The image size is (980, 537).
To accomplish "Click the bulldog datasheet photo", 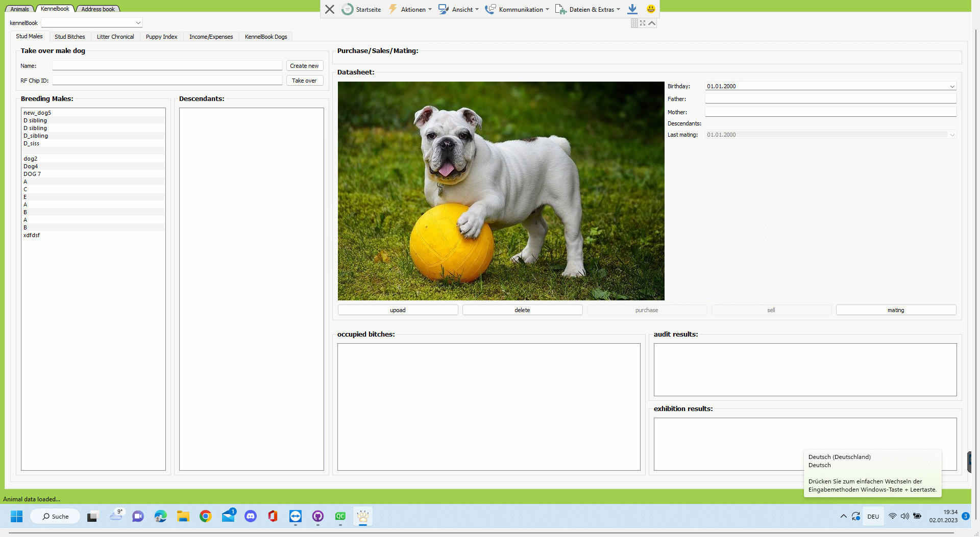I will coord(501,191).
